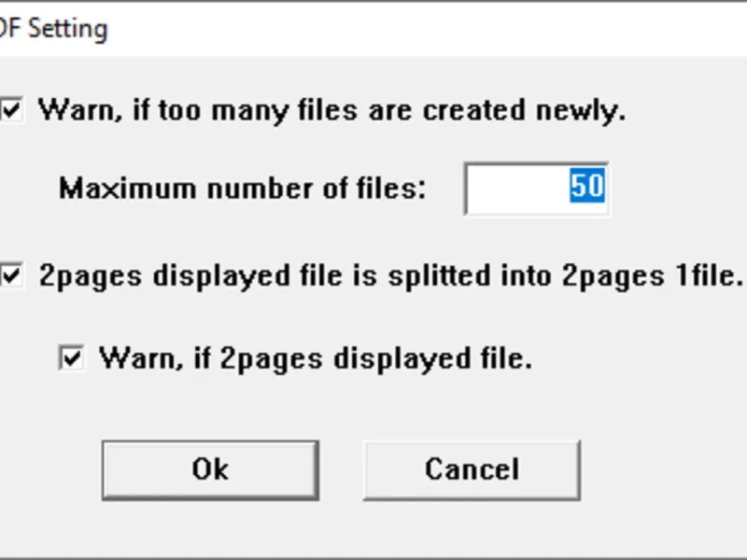Click the highlighted value 50
Image resolution: width=747 pixels, height=560 pixels.
tap(587, 187)
